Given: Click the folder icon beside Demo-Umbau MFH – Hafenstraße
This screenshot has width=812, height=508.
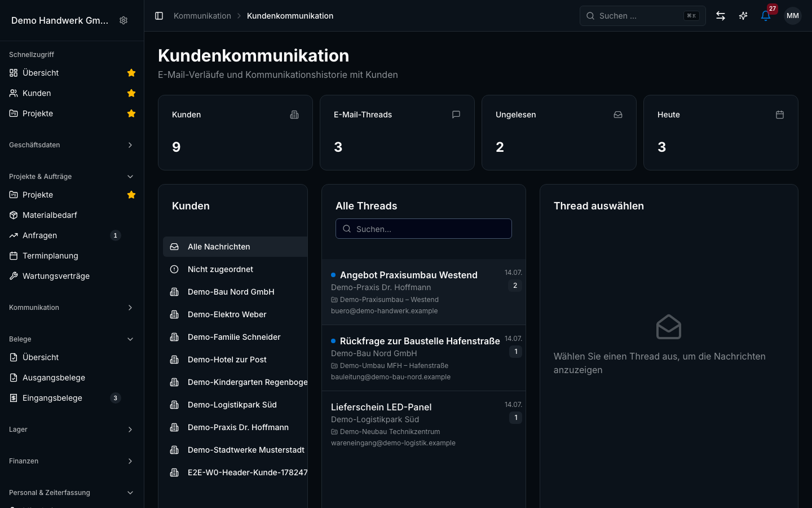Looking at the screenshot, I should (334, 366).
